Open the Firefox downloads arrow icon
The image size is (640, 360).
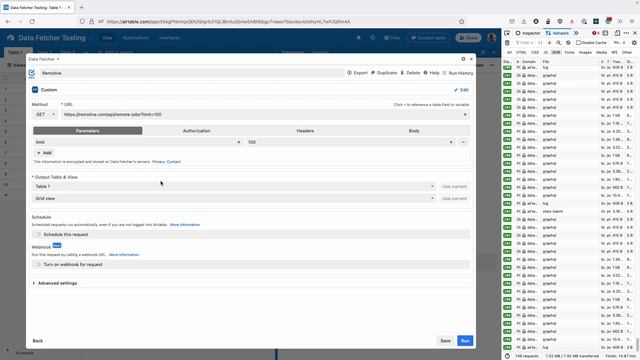coord(524,21)
